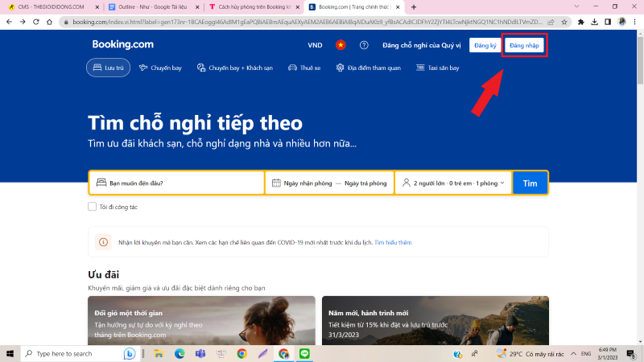Switch to Cách hủy phòng trên Booking tab
644x362 pixels.
(x=254, y=7)
